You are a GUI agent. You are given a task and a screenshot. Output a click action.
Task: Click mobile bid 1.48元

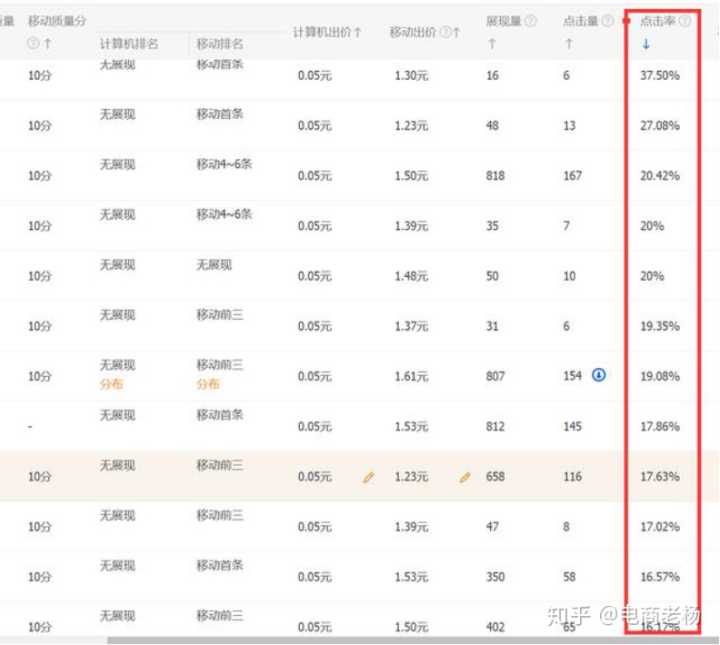[x=411, y=276]
